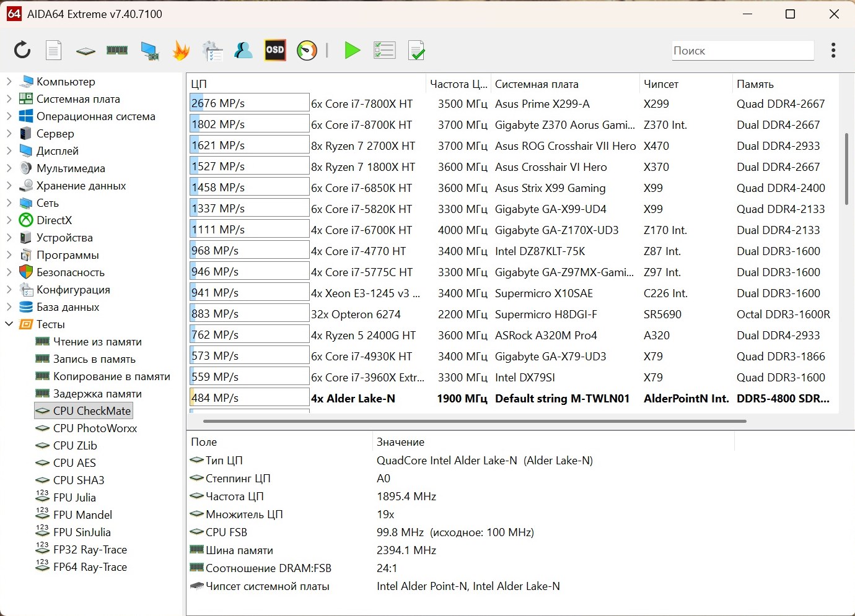855x616 pixels.
Task: Click the user account icon in toolbar
Action: (x=243, y=50)
